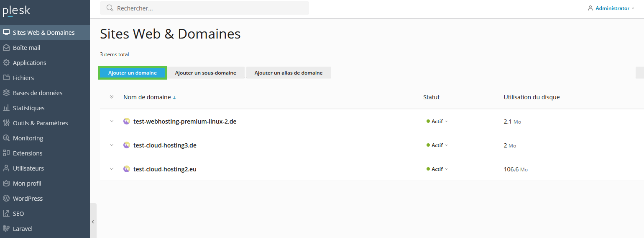The image size is (644, 238).
Task: Focus the Rechercher search field
Action: pos(204,8)
